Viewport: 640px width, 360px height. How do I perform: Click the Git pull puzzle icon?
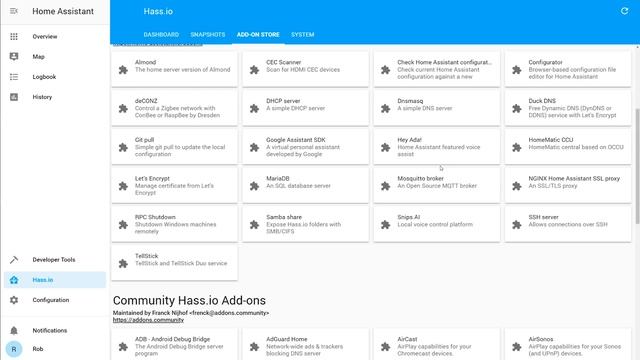(123, 147)
